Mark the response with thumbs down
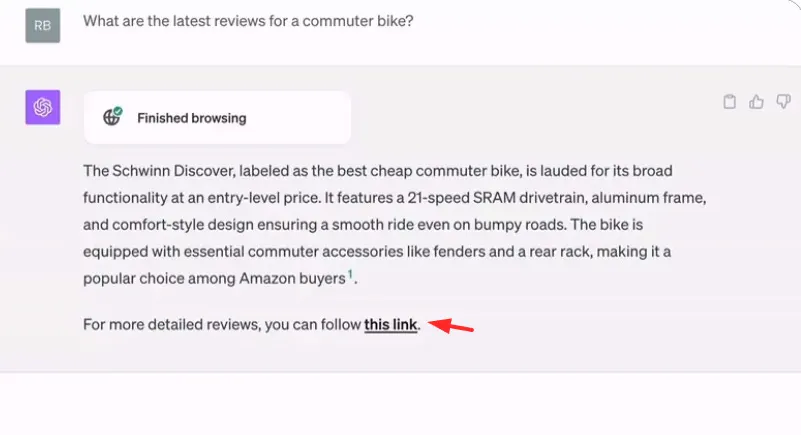Image resolution: width=801 pixels, height=435 pixels. coord(783,102)
